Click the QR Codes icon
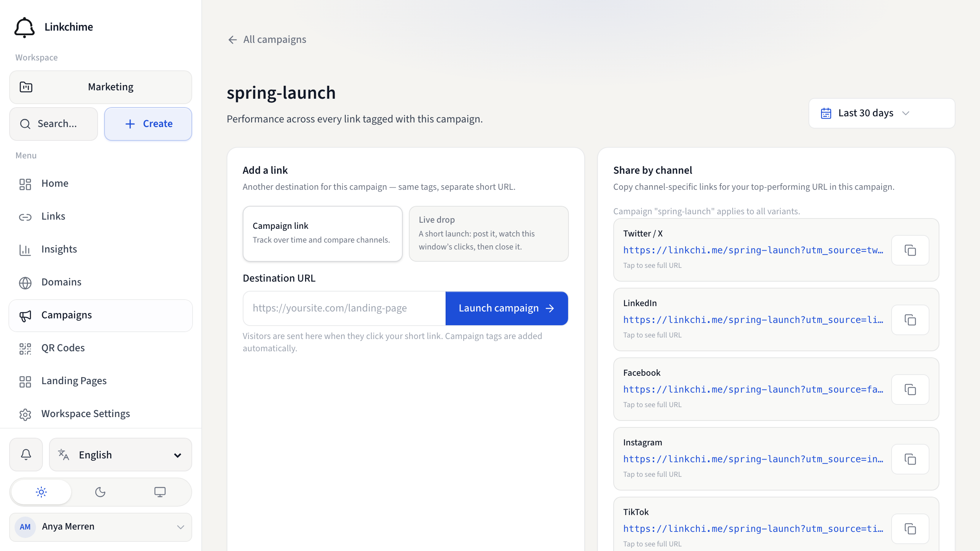Viewport: 980px width, 551px height. coord(25,348)
